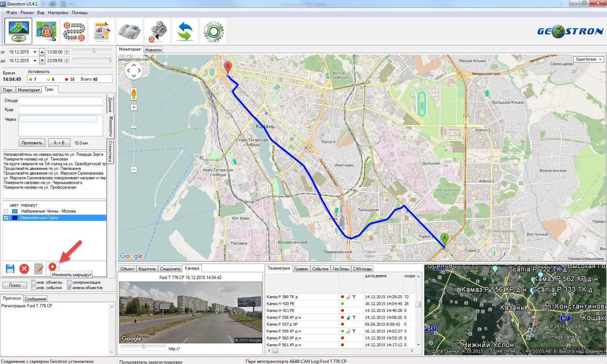Screen dimensions: 607x364
Task: Open the 'до' date dropdown
Action: coord(35,61)
